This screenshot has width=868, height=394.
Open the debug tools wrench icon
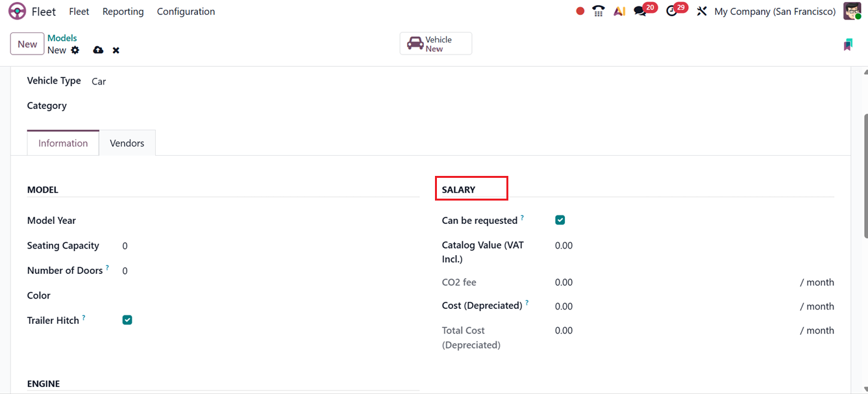click(x=702, y=11)
